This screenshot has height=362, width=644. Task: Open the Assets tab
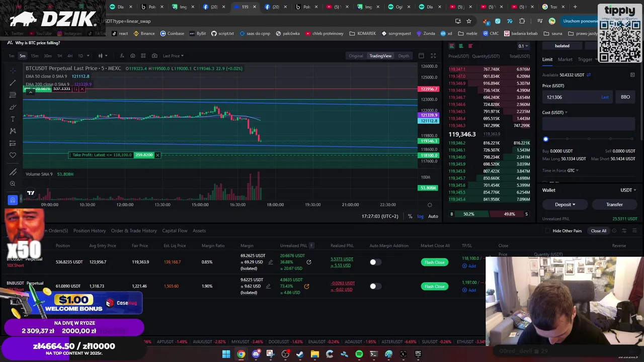[x=199, y=231]
